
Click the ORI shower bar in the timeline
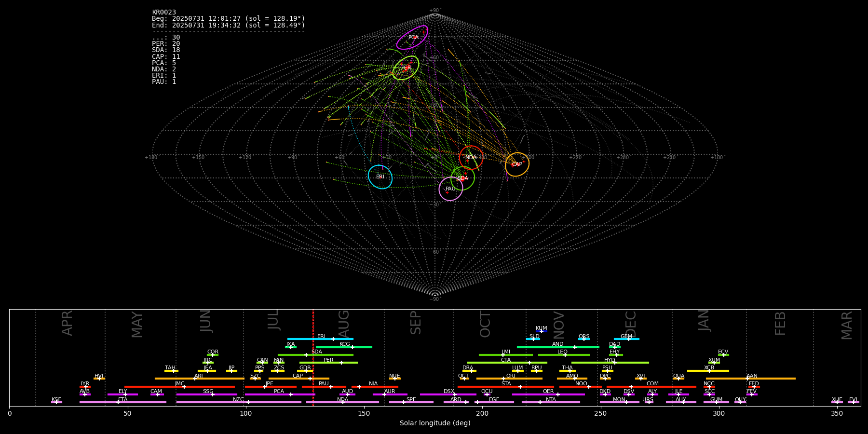click(510, 379)
